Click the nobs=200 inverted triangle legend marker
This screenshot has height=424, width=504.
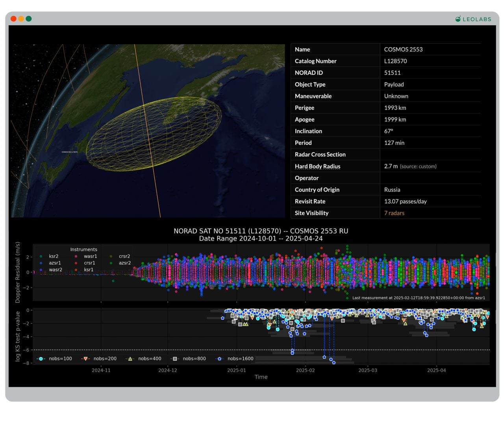tap(85, 359)
